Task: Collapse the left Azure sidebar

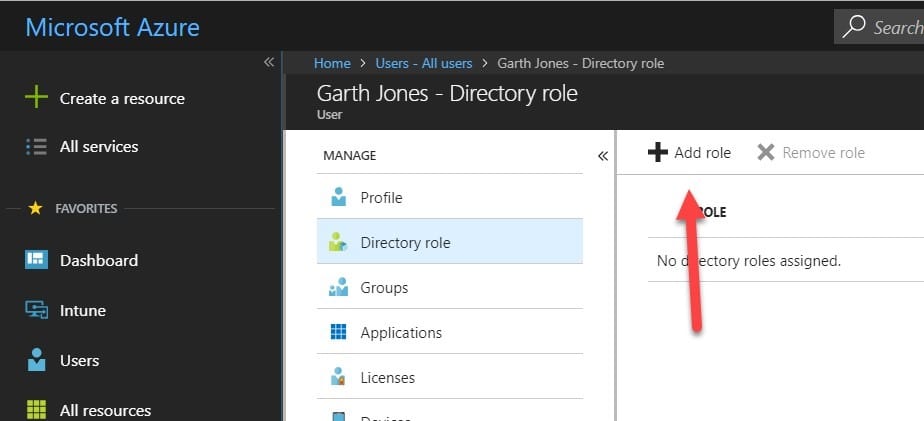Action: click(x=269, y=62)
